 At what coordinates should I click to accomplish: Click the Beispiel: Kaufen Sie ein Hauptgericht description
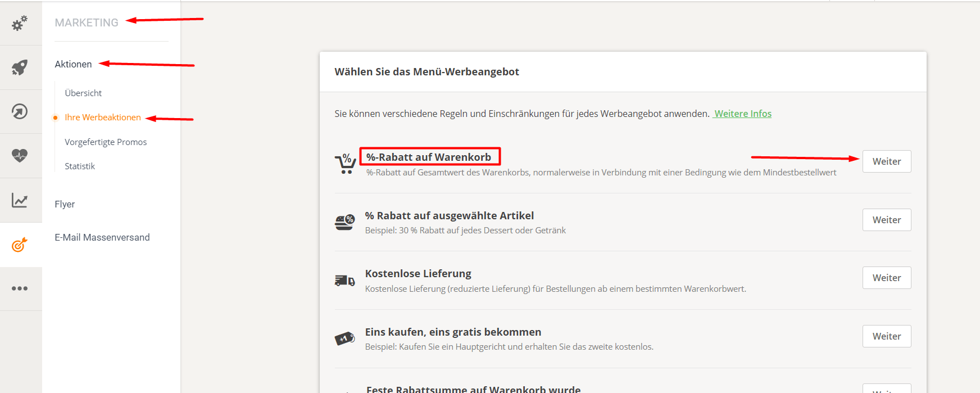(x=509, y=347)
